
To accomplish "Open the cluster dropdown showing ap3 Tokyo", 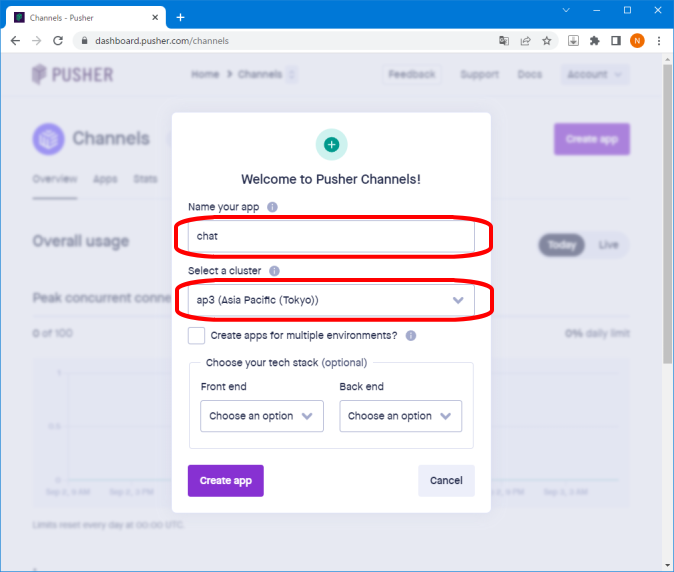I will pos(331,300).
